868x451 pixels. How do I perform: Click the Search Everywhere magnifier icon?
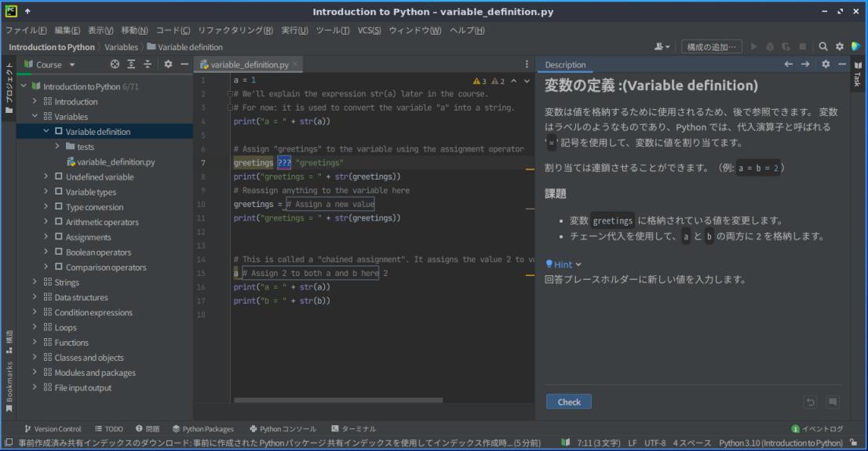point(823,46)
